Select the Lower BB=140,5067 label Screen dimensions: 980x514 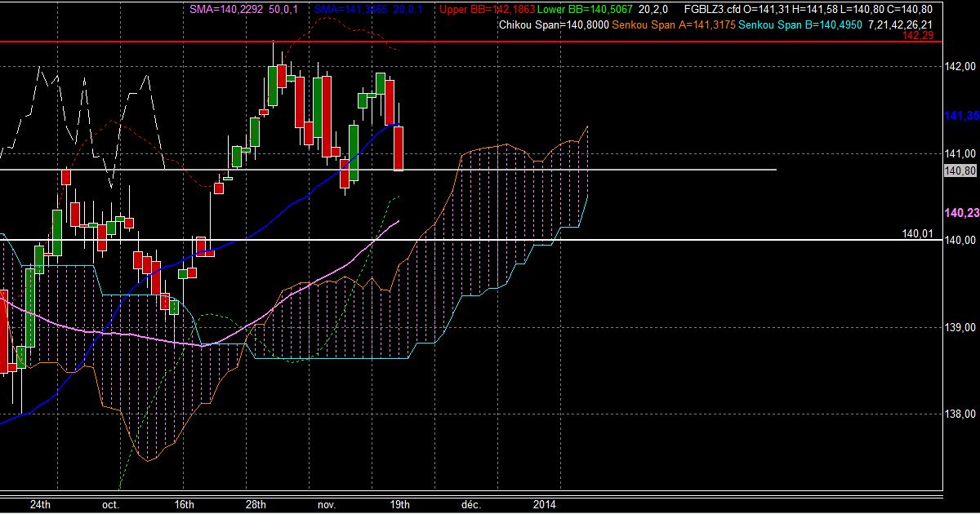coord(584,10)
